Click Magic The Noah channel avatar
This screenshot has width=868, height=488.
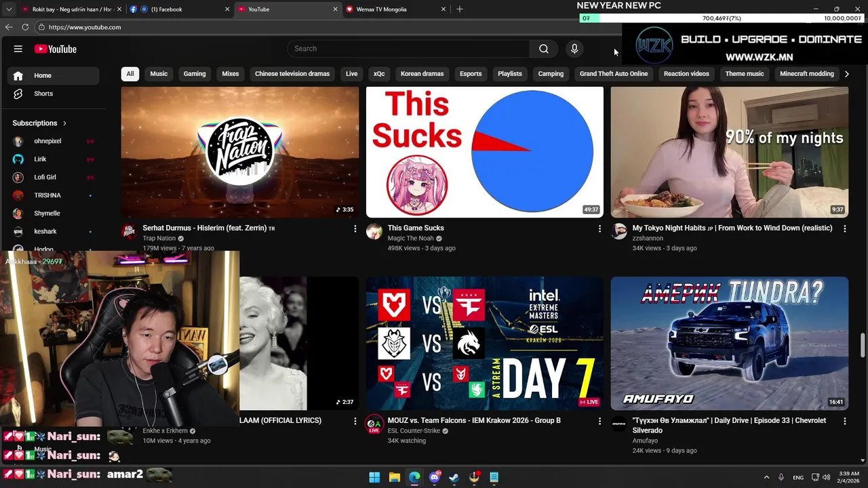tap(374, 231)
